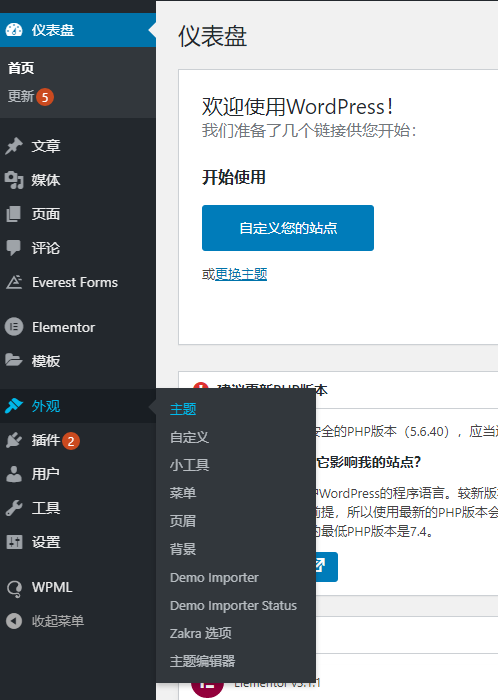Open 更新 updates submenu

[21, 96]
